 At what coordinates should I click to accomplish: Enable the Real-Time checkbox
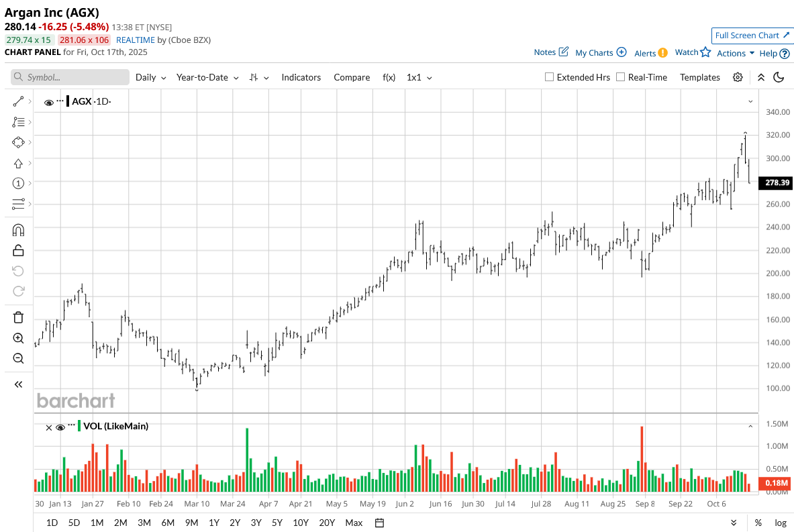point(620,77)
